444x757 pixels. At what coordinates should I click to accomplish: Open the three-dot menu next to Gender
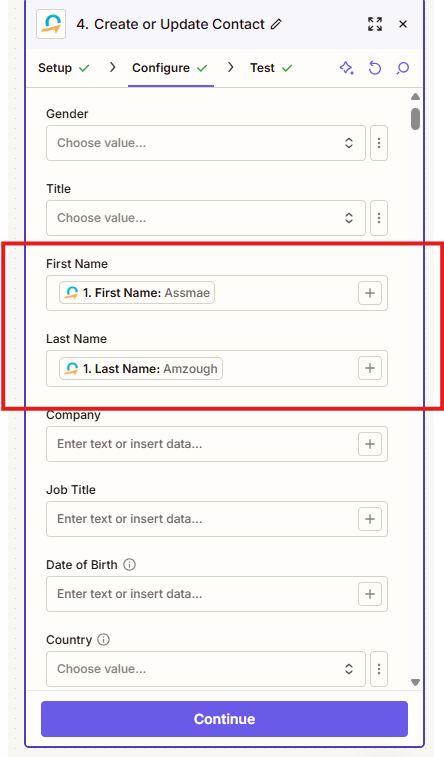[x=379, y=143]
